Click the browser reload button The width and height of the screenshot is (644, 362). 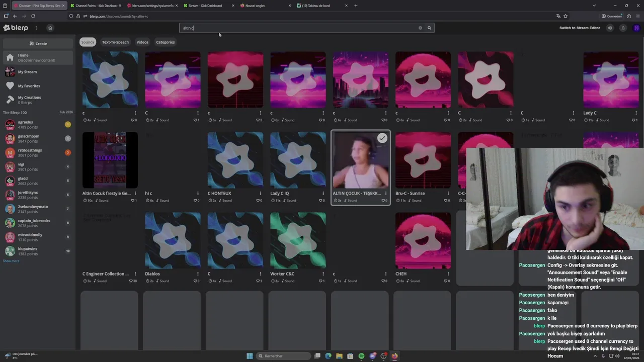pos(33,16)
